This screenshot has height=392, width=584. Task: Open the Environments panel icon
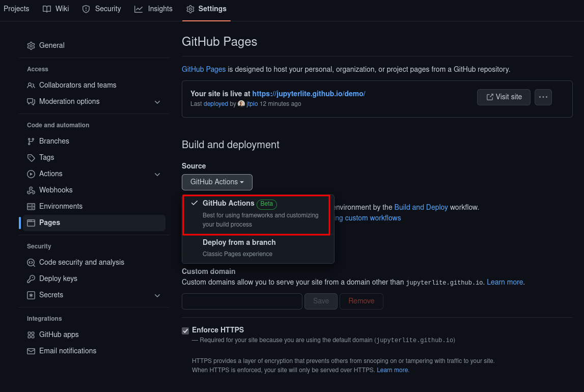31,206
